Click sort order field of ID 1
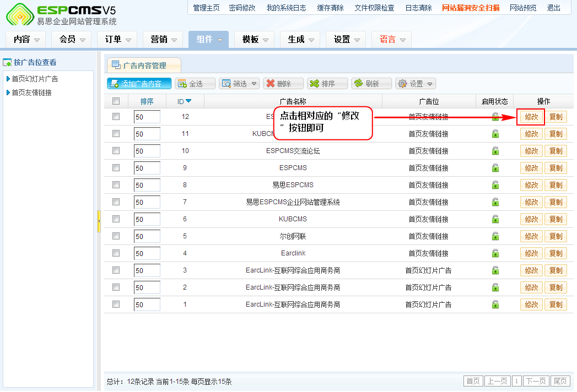This screenshot has width=577, height=392. click(147, 304)
